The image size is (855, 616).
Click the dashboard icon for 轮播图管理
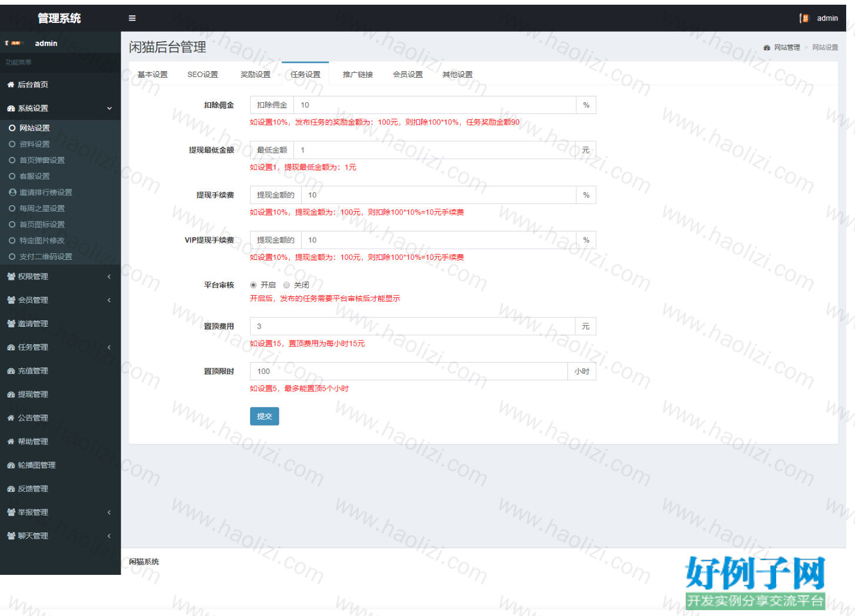pos(11,465)
